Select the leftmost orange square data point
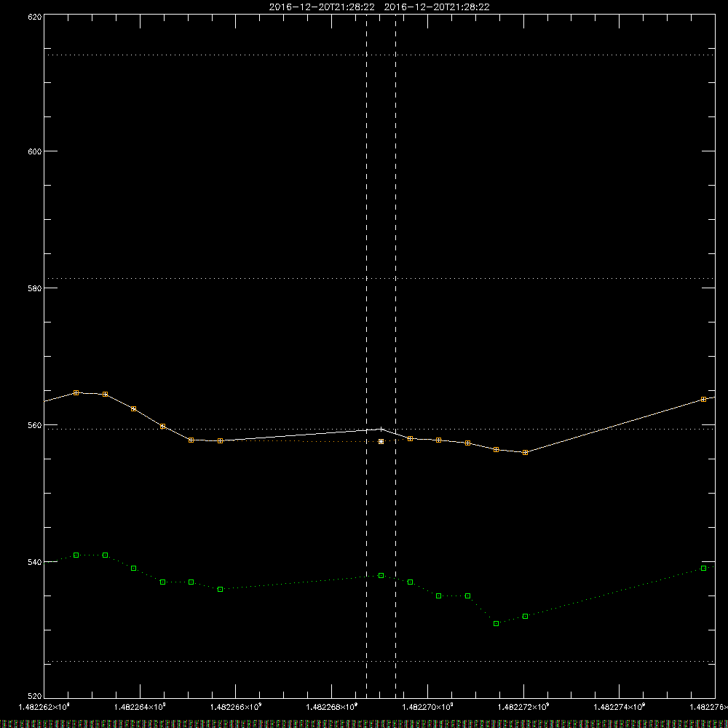Viewport: 728px width, 728px height. pyautogui.click(x=76, y=393)
